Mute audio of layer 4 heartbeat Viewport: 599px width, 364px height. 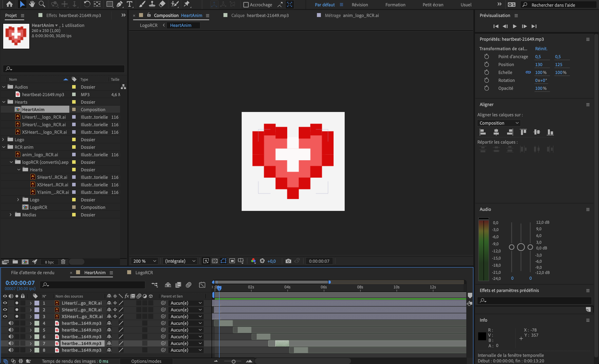pos(11,323)
